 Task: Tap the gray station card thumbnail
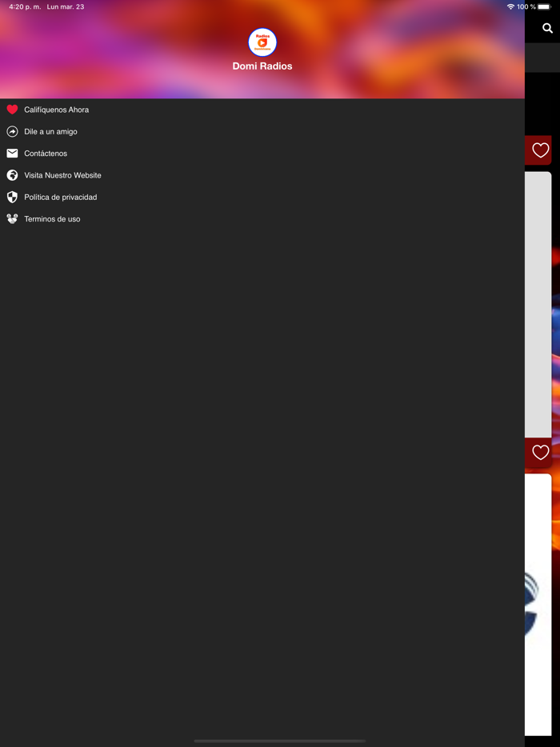[538, 305]
